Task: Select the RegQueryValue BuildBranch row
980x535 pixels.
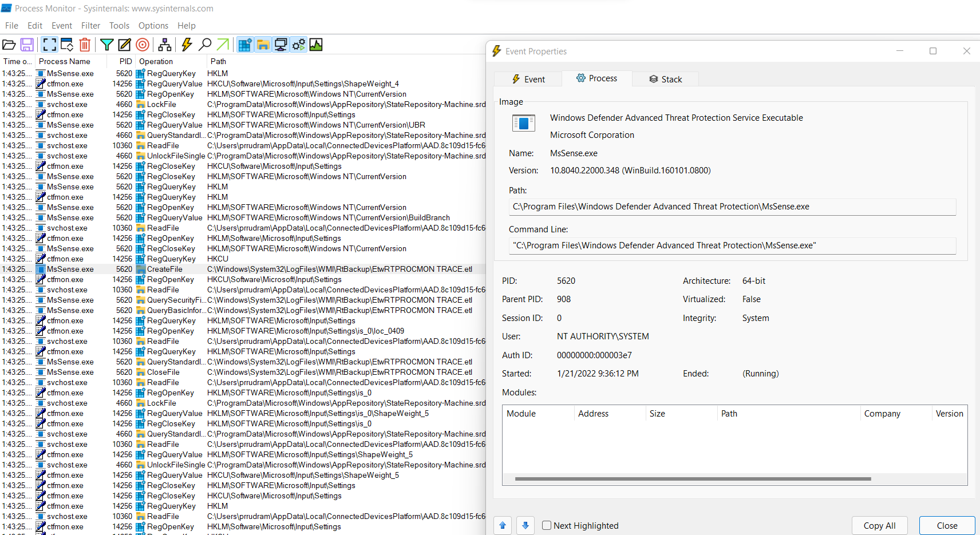Action: coord(243,217)
